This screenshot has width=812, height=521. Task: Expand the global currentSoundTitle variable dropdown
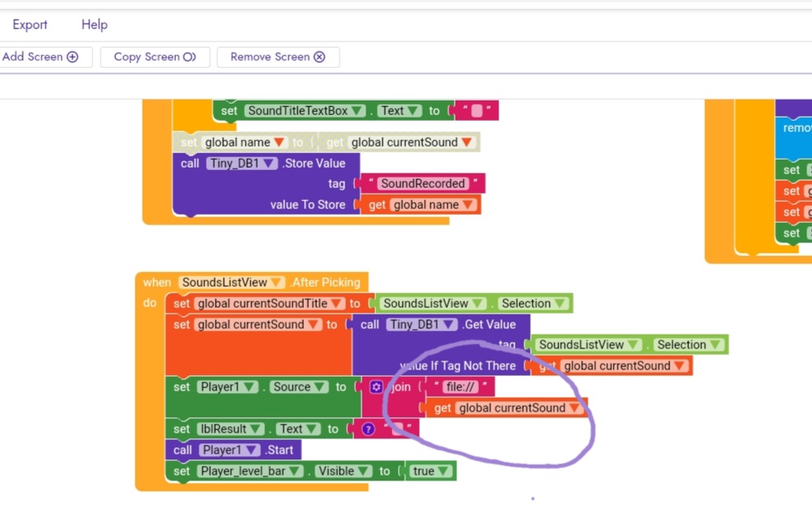(x=336, y=304)
